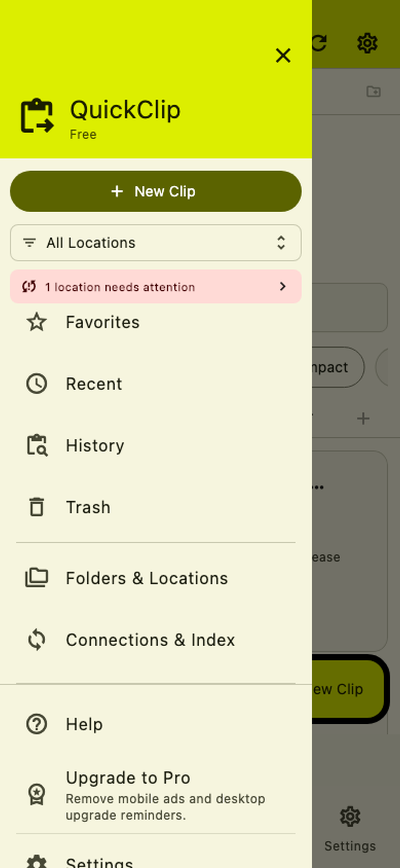Create a New Clip from drawer button
The height and width of the screenshot is (868, 400).
(156, 192)
